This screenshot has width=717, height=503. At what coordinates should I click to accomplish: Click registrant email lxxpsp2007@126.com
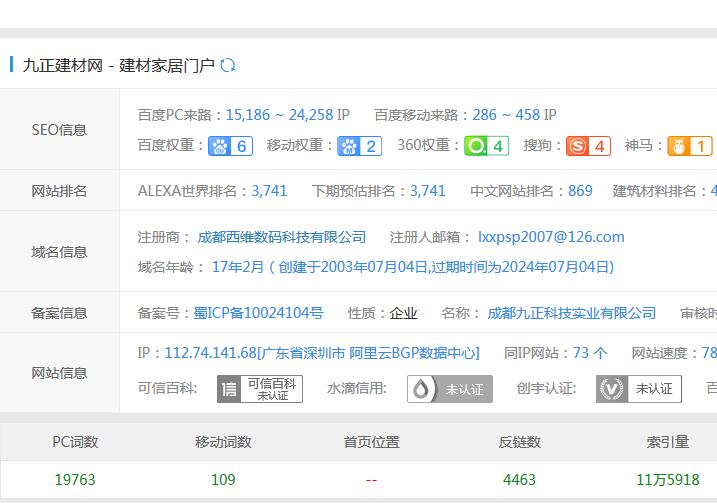click(551, 237)
